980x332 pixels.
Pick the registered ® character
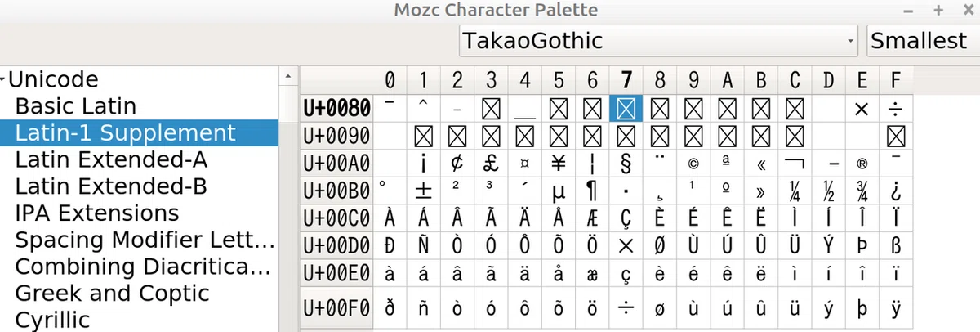[862, 163]
